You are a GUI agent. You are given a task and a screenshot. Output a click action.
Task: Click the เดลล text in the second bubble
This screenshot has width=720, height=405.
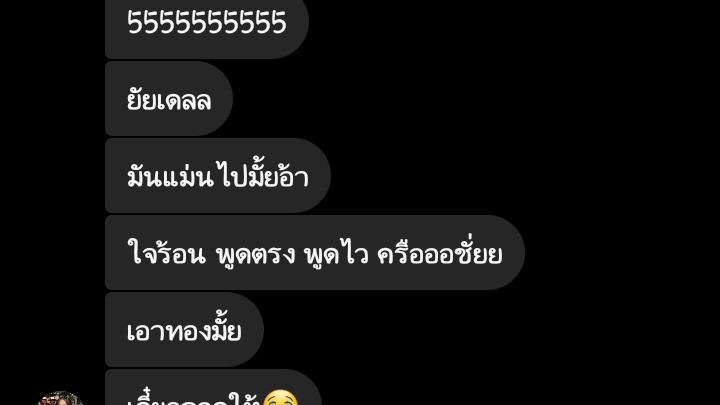(x=184, y=101)
